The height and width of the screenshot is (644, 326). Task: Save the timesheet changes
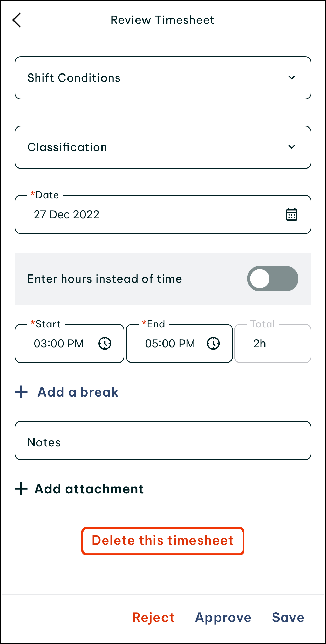[x=288, y=617]
